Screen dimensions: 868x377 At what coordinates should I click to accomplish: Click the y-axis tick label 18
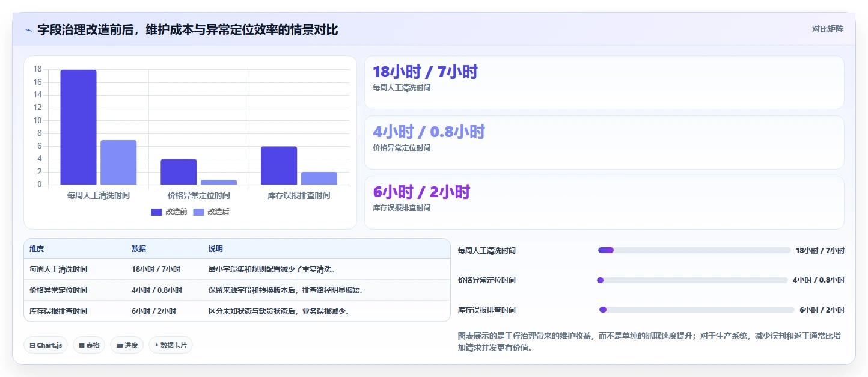37,69
